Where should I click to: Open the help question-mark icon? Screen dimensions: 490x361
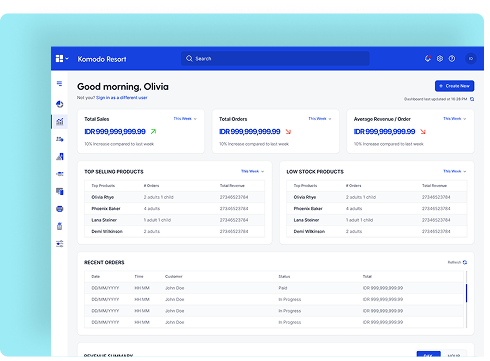coord(452,59)
